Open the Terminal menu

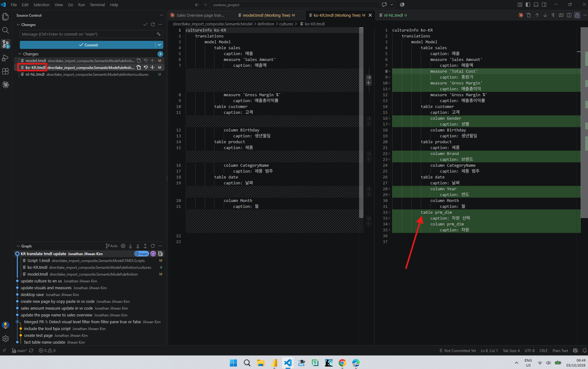[97, 5]
